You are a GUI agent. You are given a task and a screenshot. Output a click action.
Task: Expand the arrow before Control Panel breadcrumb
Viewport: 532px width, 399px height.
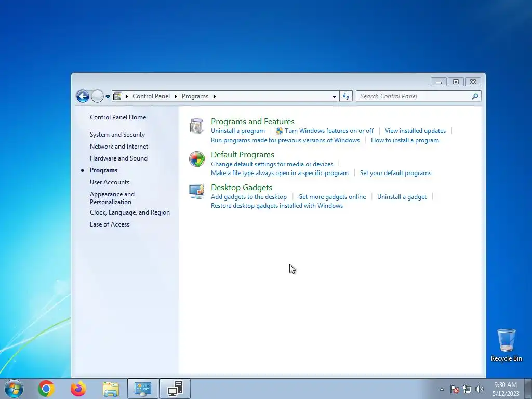(127, 96)
